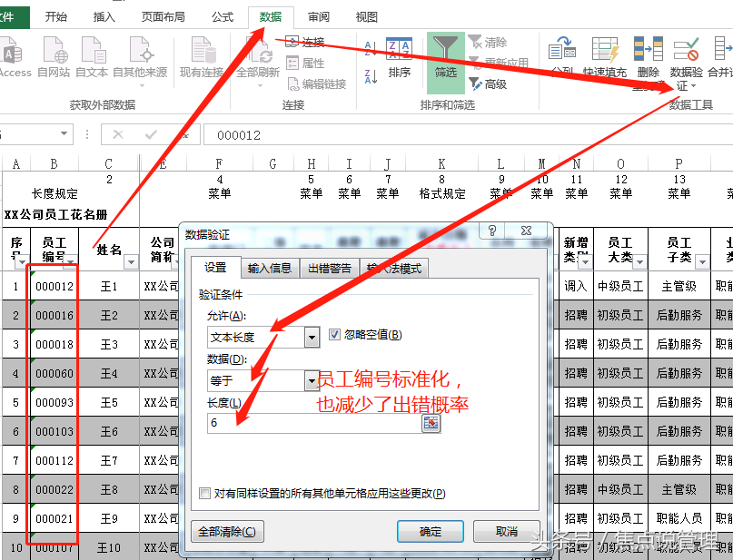Click the cancel X in the formula bar

click(118, 135)
